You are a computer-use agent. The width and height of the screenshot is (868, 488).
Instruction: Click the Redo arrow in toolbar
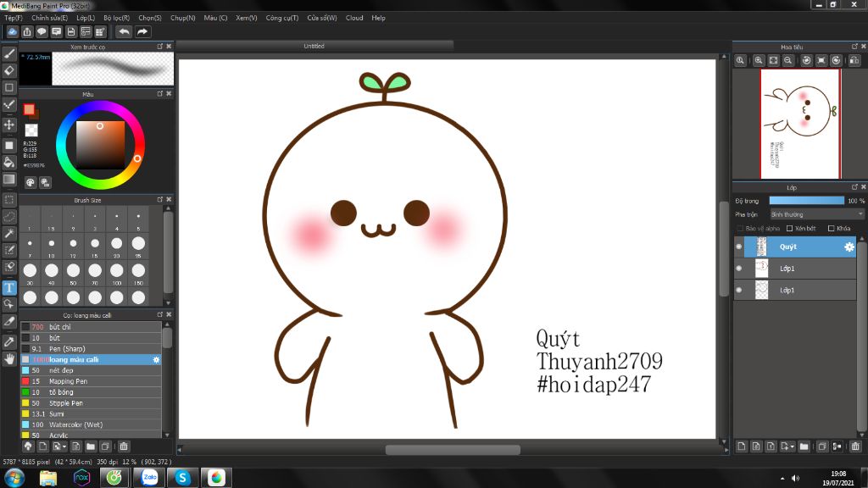pyautogui.click(x=142, y=31)
